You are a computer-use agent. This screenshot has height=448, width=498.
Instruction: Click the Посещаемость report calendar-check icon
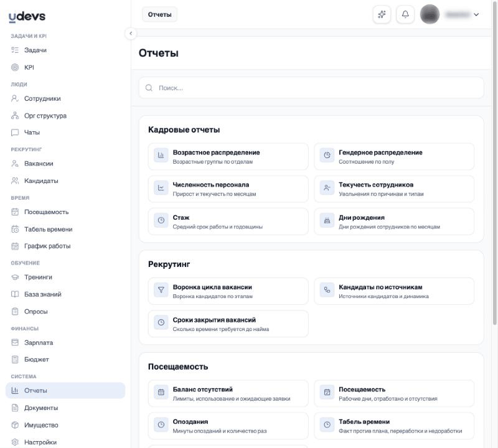click(327, 392)
